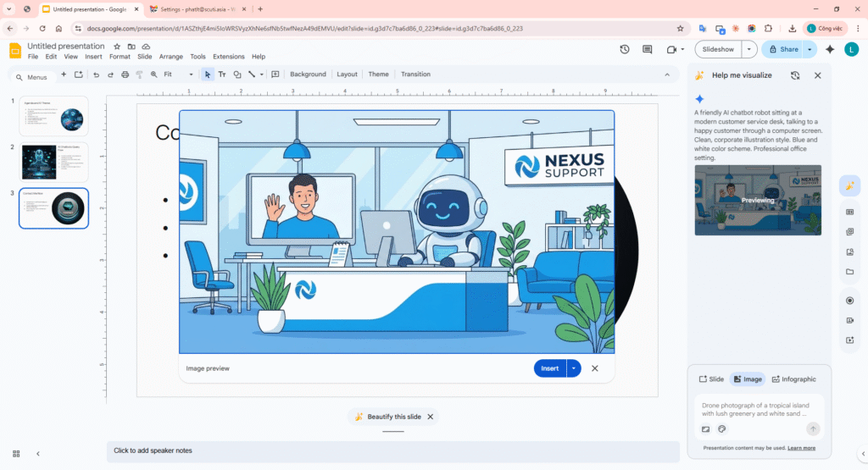The width and height of the screenshot is (868, 470).
Task: Click the Undo arrow in toolbar
Action: 96,75
